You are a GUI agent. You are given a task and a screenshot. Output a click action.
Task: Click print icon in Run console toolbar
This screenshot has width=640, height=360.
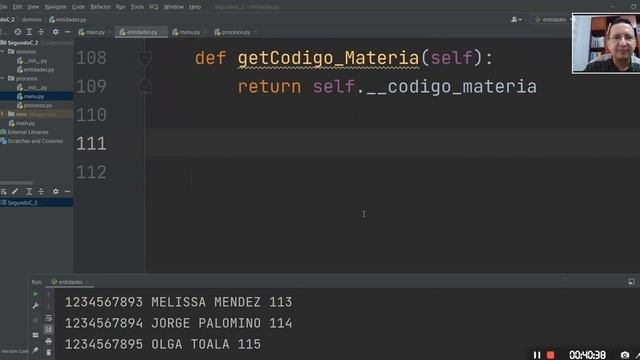(49, 341)
